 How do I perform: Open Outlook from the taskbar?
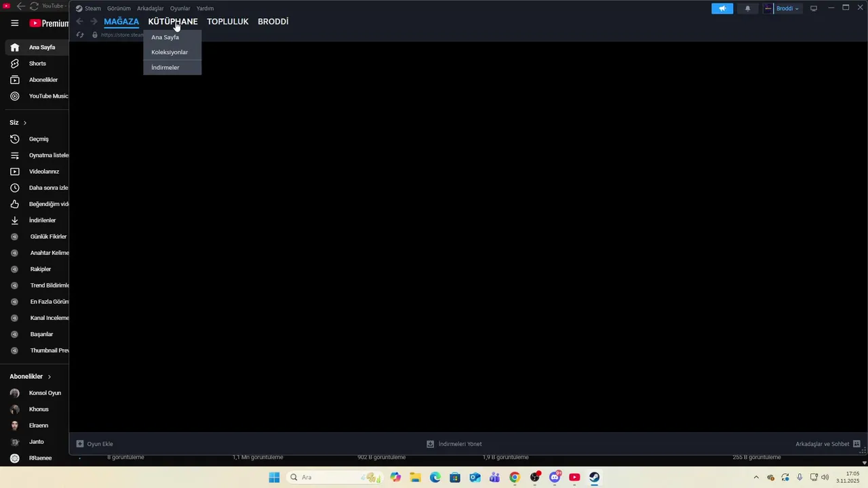click(x=475, y=477)
